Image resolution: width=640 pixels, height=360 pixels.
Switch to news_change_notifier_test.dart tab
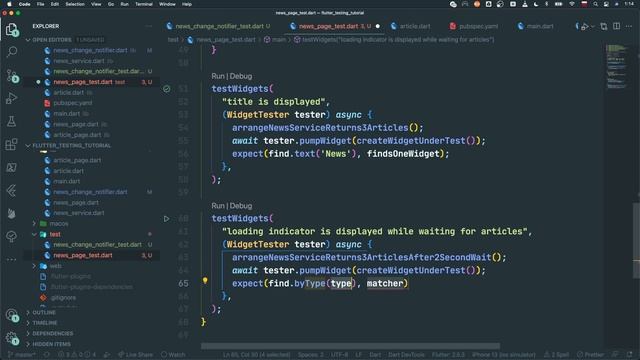tap(219, 26)
